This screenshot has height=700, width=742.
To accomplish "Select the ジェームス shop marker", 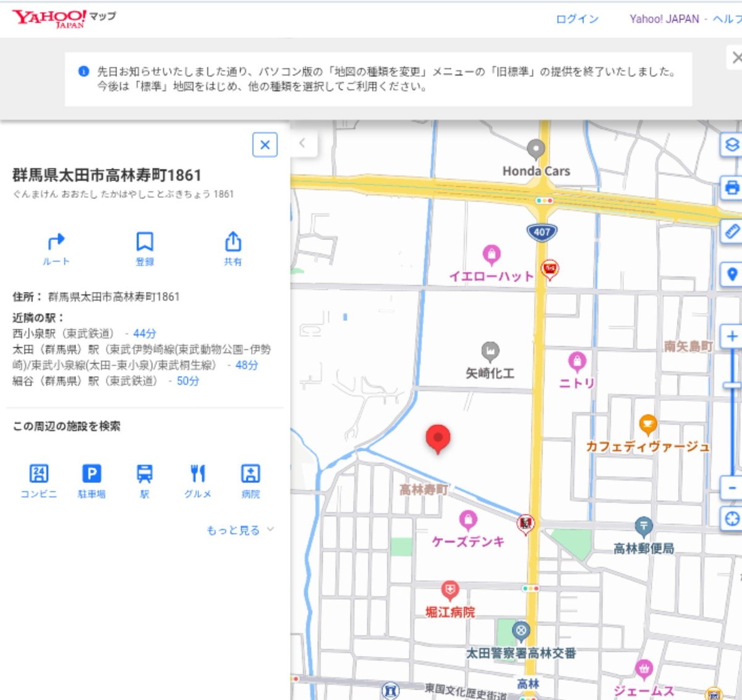I will [x=644, y=669].
